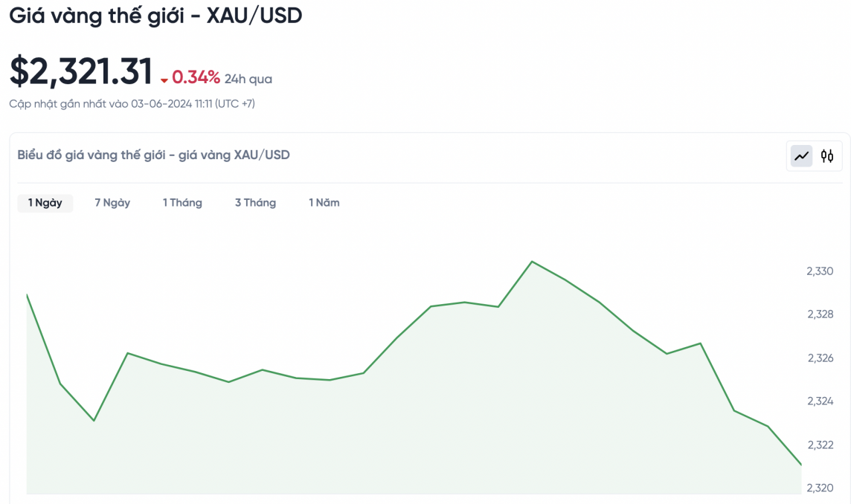
Task: View the 1 Năm price history
Action: 324,203
